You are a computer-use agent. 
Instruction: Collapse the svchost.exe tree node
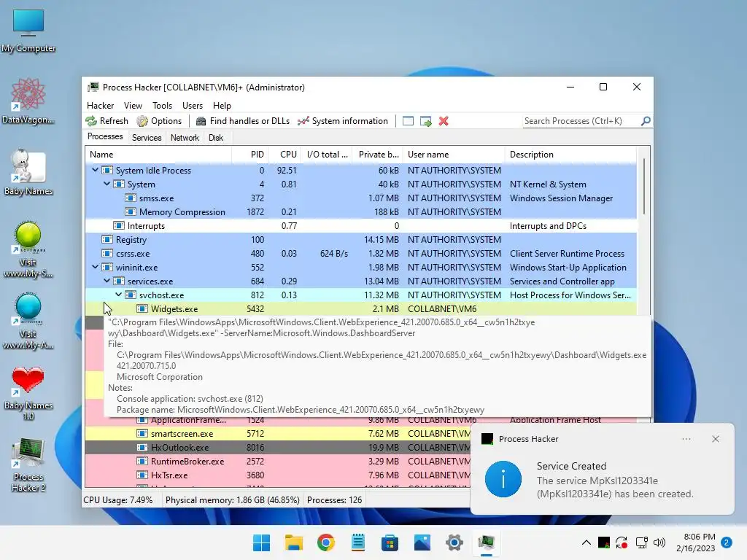[119, 295]
